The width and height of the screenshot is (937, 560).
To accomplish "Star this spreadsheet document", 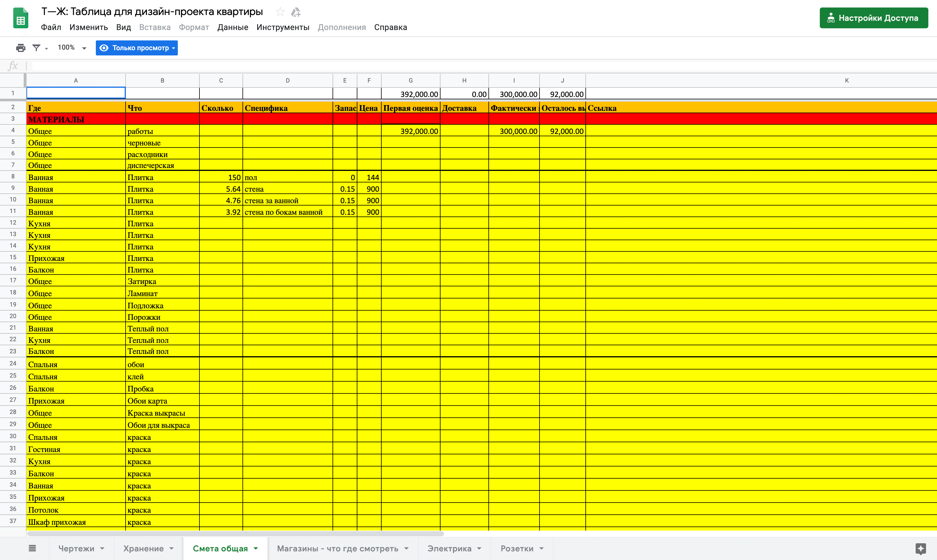I will click(x=280, y=12).
